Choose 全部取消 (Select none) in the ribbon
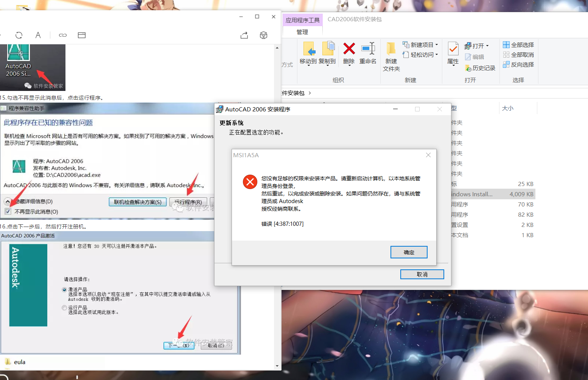 (518, 55)
